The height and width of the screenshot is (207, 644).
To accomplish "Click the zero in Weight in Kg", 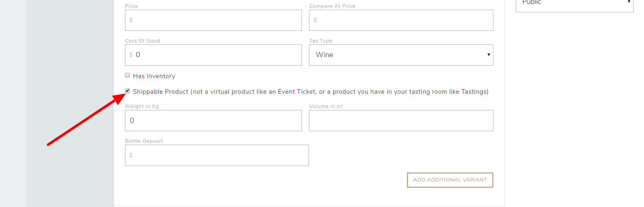I will tap(132, 120).
